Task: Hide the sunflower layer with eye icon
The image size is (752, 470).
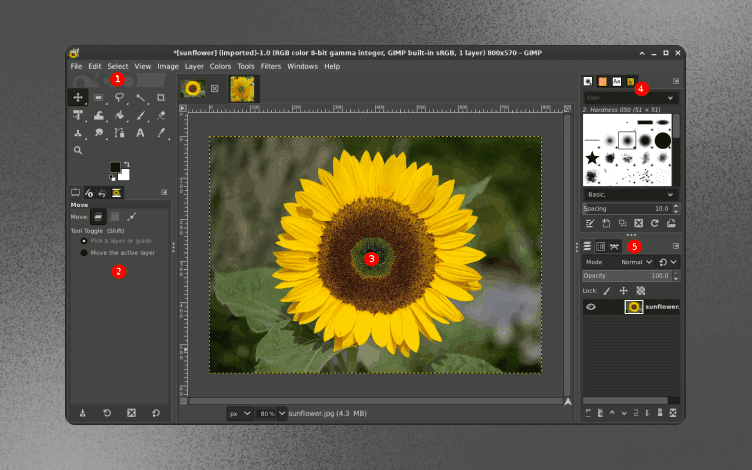Action: point(591,307)
